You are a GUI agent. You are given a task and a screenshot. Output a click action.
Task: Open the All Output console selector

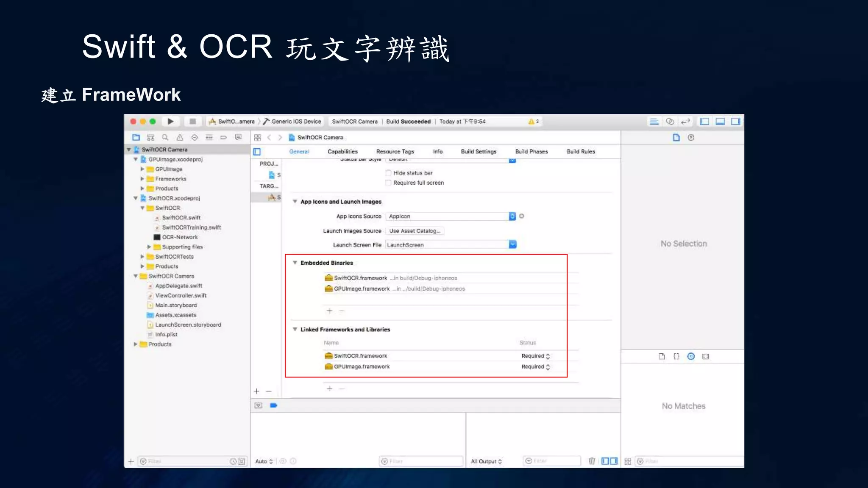point(486,461)
